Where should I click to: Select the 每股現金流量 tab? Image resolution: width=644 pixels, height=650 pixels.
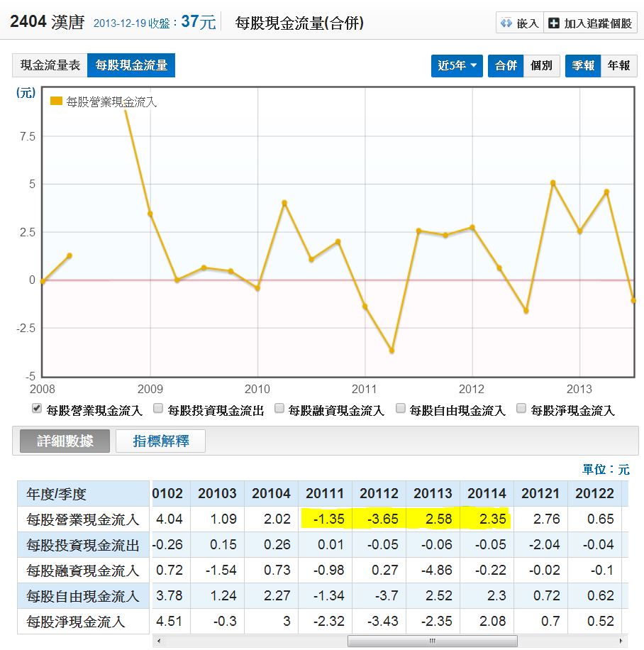131,65
